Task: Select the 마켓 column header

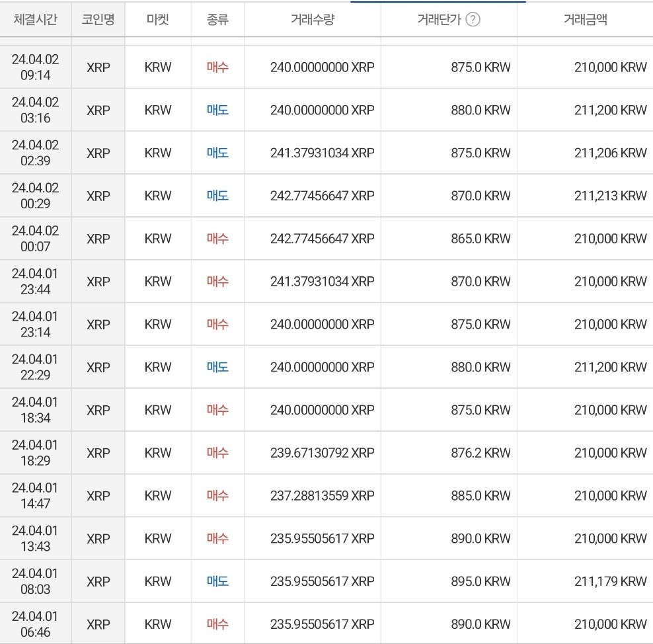Action: click(158, 19)
